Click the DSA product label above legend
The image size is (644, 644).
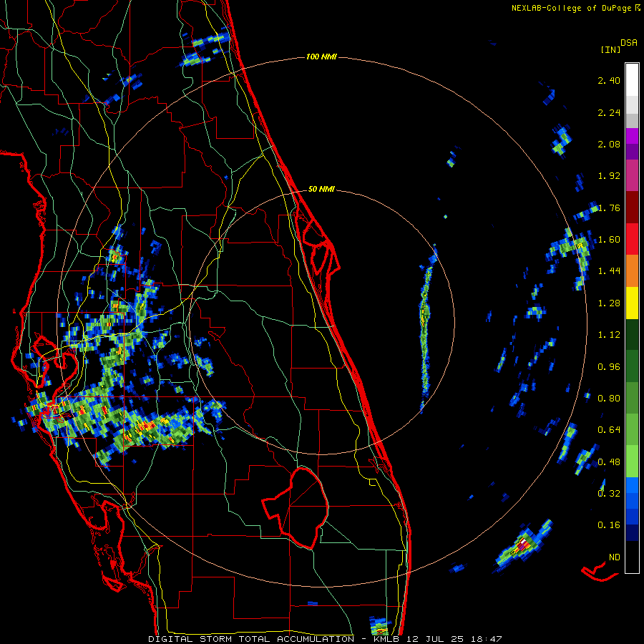coord(629,43)
